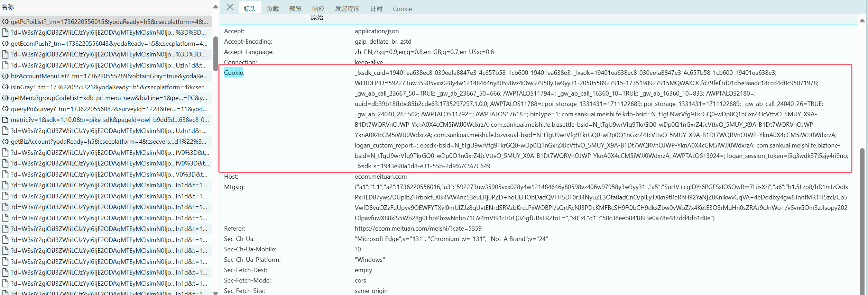868x295 pixels.
Task: Click the application/json header value
Action: 377,31
